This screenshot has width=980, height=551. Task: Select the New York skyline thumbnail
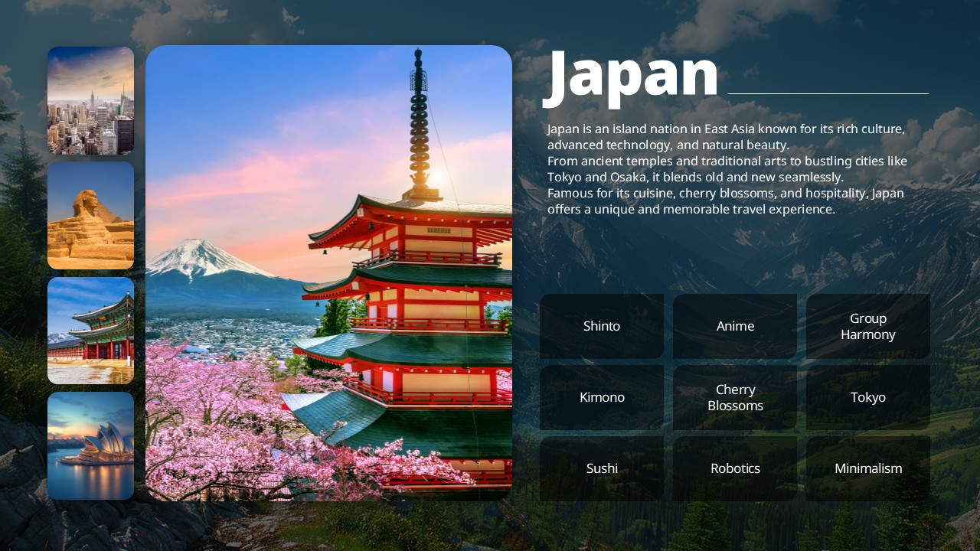(90, 100)
